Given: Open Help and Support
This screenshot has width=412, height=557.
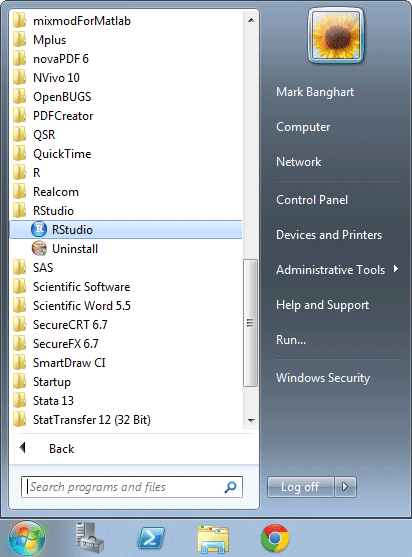Looking at the screenshot, I should (x=322, y=305).
